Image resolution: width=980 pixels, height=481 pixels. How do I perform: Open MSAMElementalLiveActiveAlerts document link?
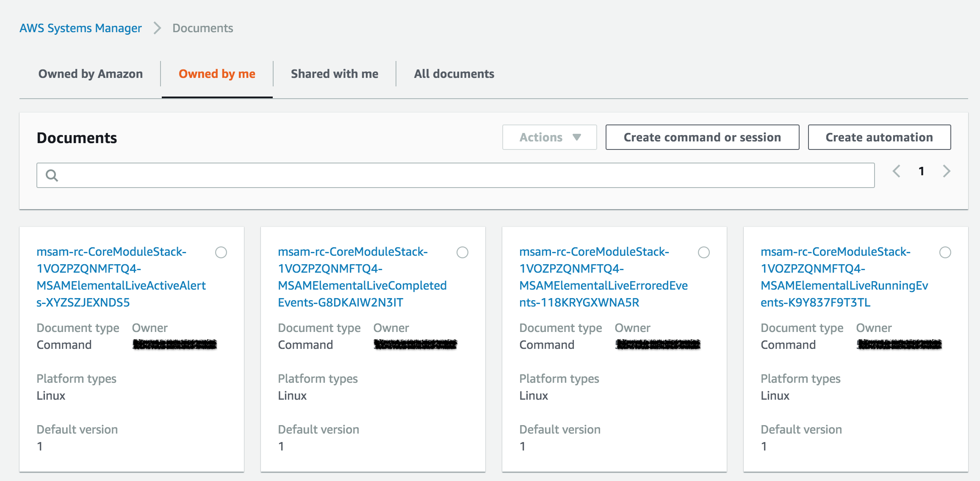coord(121,277)
